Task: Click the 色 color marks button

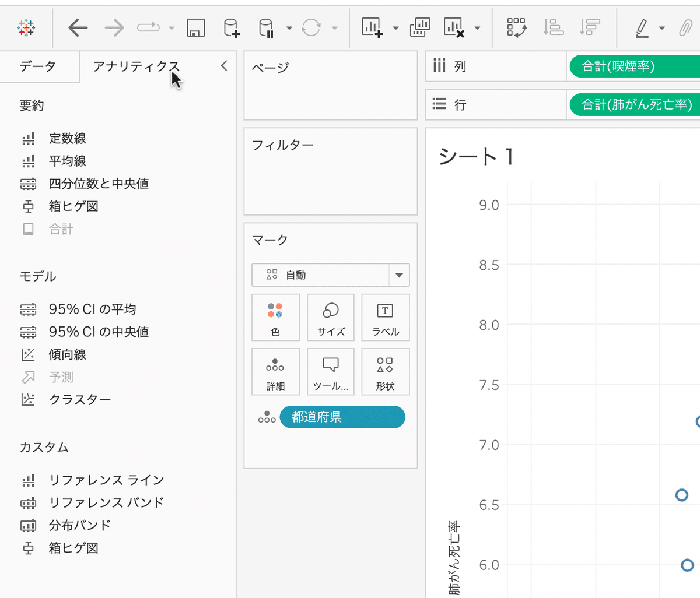Action: coord(276,318)
